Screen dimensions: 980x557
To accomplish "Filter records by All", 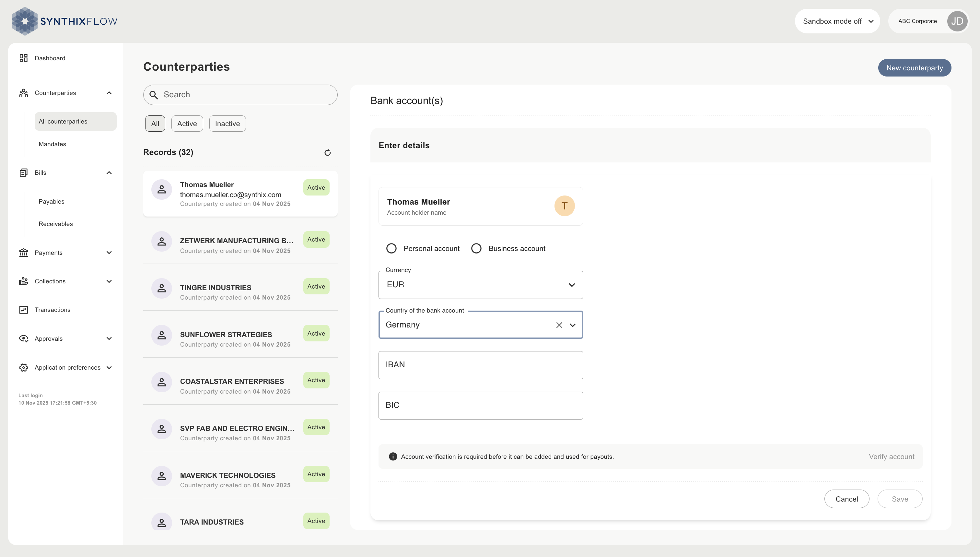I will click(x=155, y=124).
